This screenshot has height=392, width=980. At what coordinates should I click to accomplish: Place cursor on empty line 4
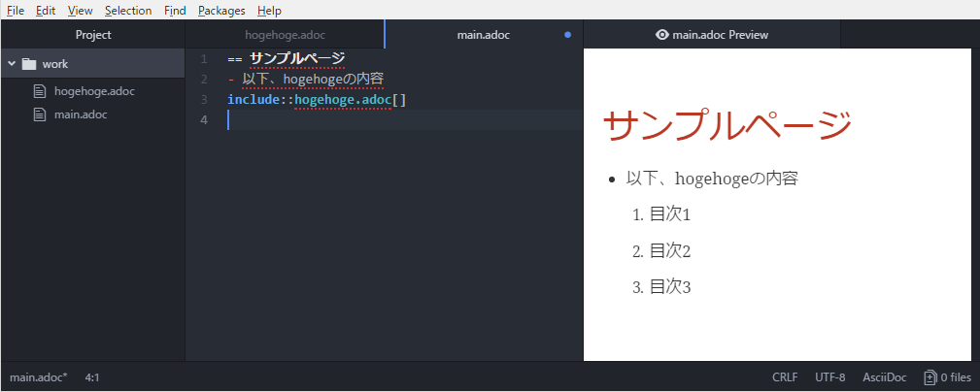pyautogui.click(x=405, y=120)
